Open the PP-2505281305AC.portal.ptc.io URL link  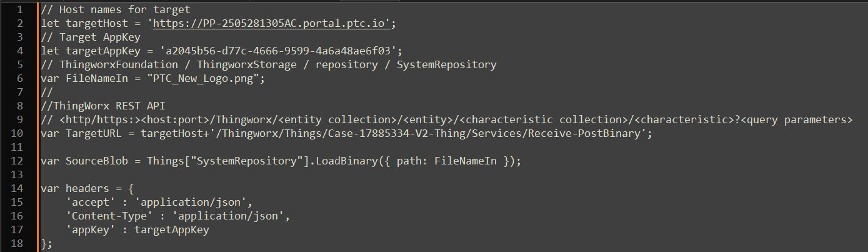click(272, 24)
